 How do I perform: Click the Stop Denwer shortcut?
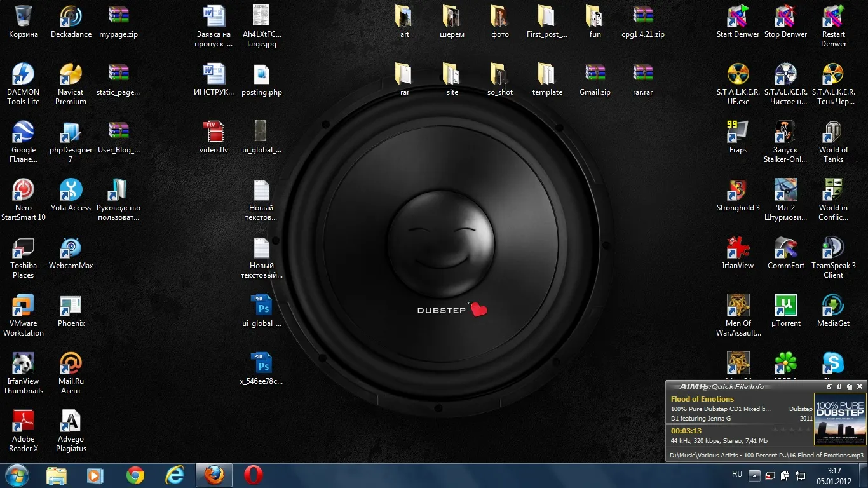click(785, 22)
